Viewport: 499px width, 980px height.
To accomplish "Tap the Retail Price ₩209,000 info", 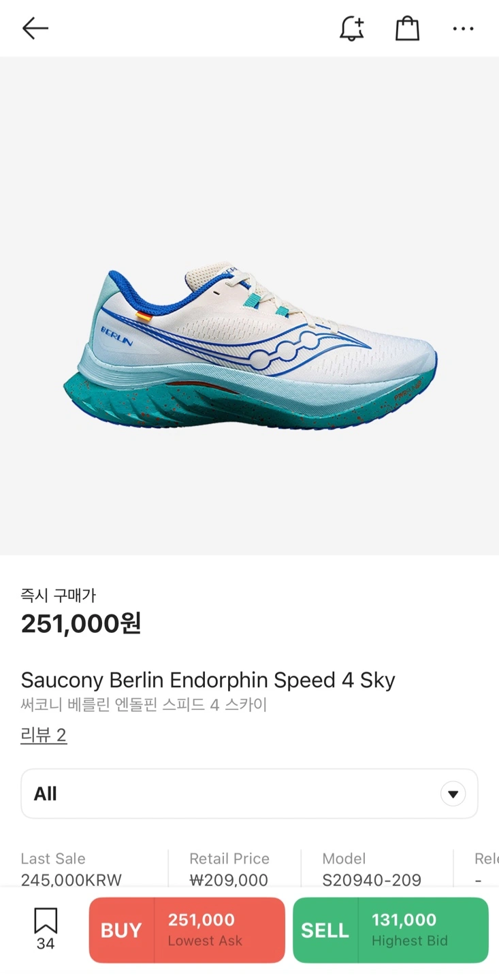I will [229, 869].
